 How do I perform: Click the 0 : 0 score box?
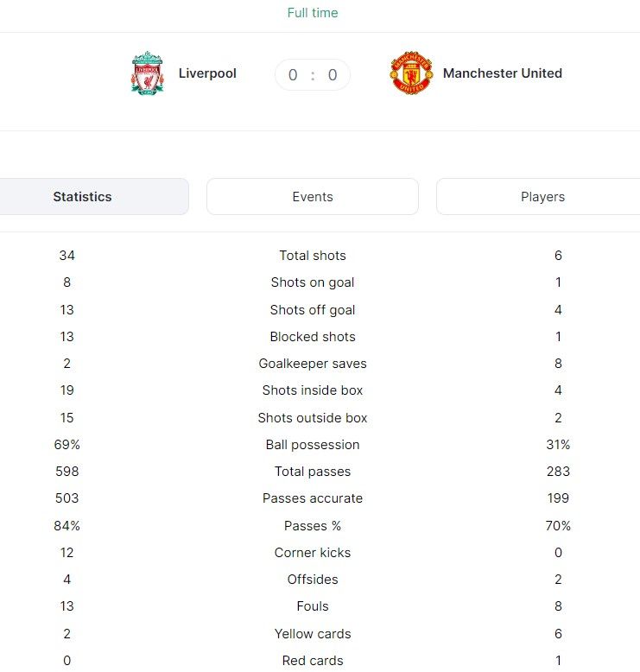[313, 74]
